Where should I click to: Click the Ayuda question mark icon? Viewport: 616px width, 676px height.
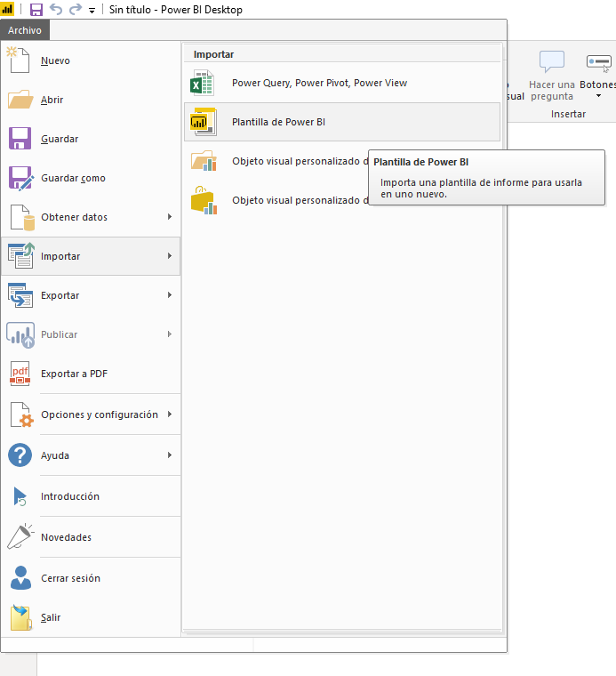(20, 455)
